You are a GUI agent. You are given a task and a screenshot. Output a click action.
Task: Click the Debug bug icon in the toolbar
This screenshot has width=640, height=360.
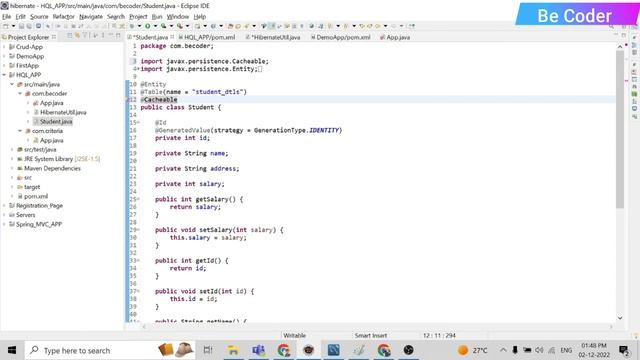[x=132, y=26]
